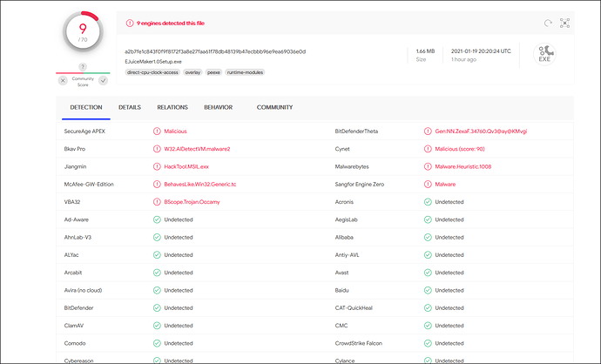Click the HackTool.MSIL.exx result
The image size is (601, 364).
[186, 166]
